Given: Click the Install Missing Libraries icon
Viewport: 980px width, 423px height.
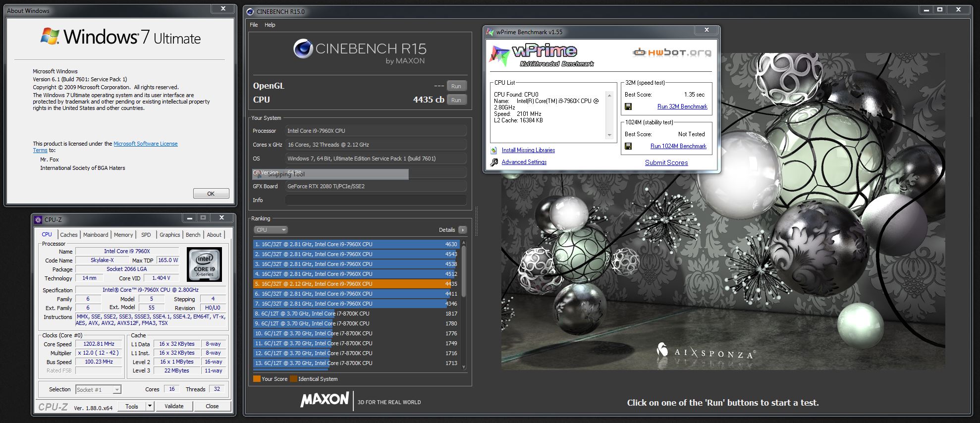Looking at the screenshot, I should click(x=494, y=150).
